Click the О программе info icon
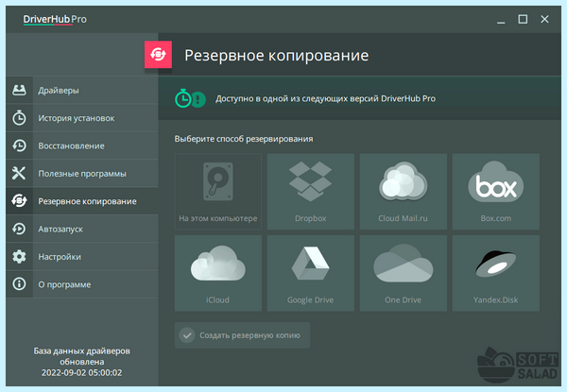The height and width of the screenshot is (392, 567). pyautogui.click(x=19, y=284)
